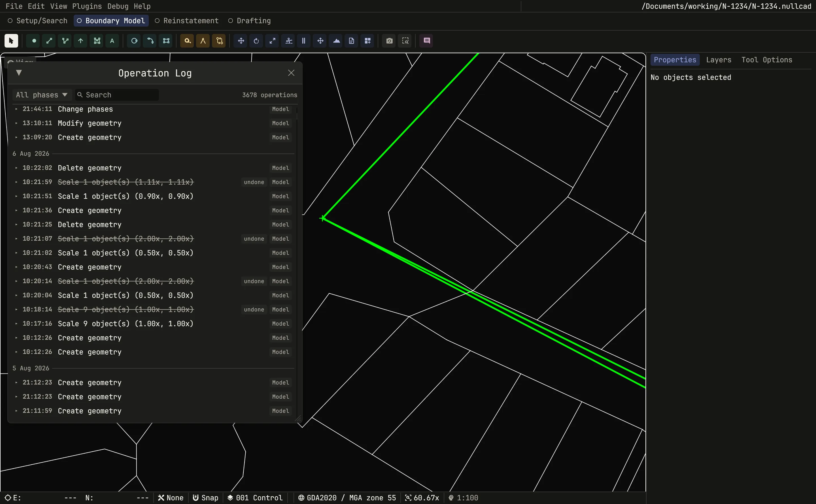Select the arrow pointer tool
The height and width of the screenshot is (504, 816).
pos(11,41)
